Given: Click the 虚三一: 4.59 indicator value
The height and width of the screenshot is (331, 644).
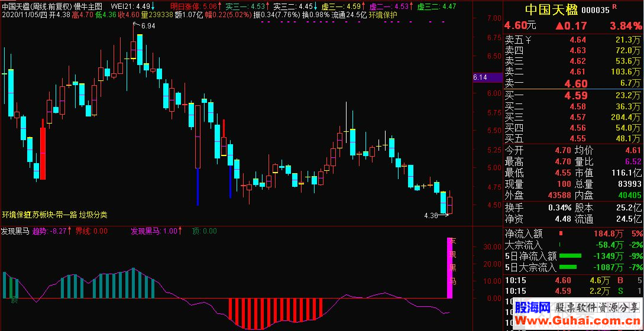Looking at the screenshot, I should coord(344,6).
